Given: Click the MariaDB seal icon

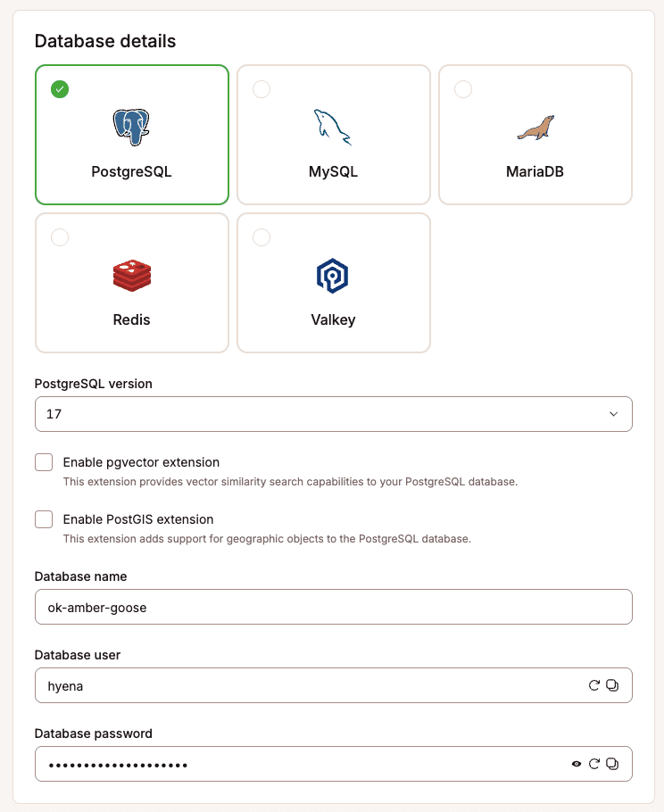Looking at the screenshot, I should [535, 125].
